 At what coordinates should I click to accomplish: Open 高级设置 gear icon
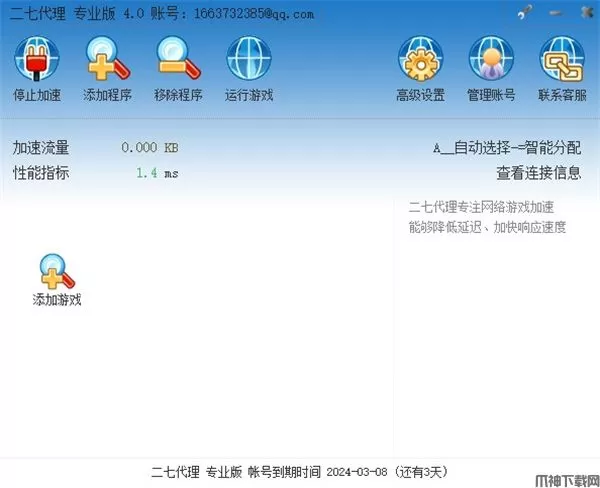pos(420,59)
